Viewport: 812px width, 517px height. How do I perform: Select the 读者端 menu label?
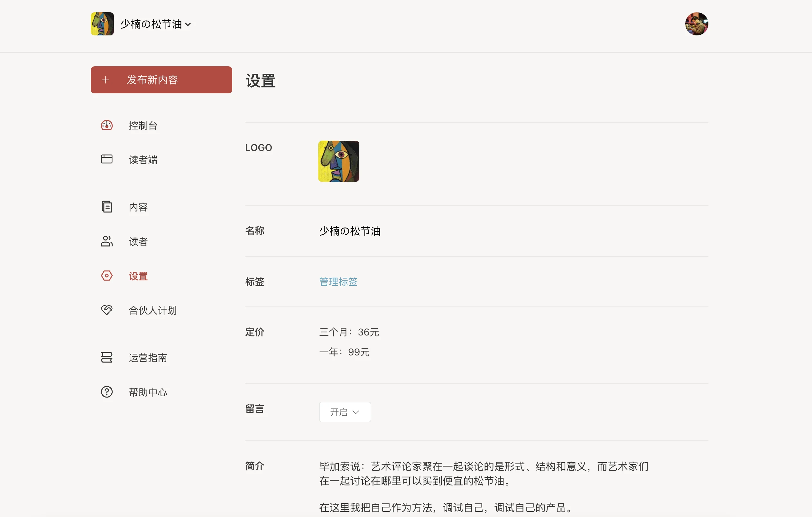[143, 160]
